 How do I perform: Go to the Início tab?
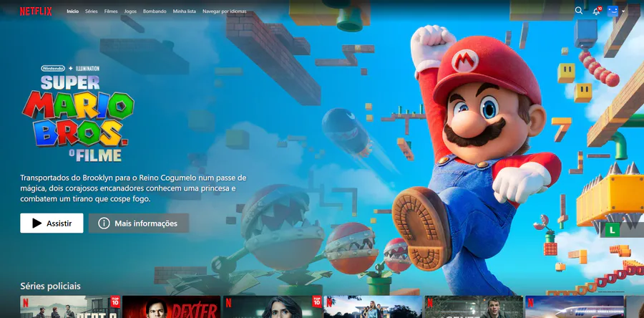(73, 11)
